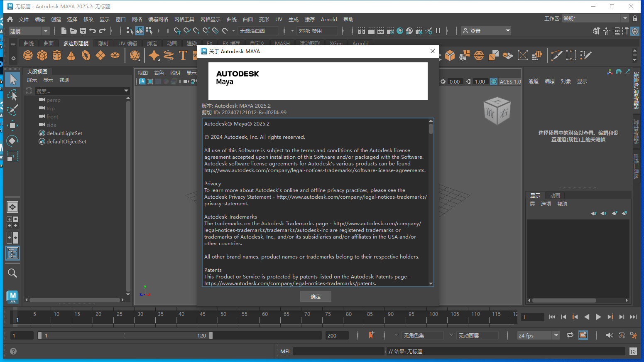The width and height of the screenshot is (644, 362).
Task: Toggle the Modeling Toolkit icon top right
Action: tap(596, 31)
